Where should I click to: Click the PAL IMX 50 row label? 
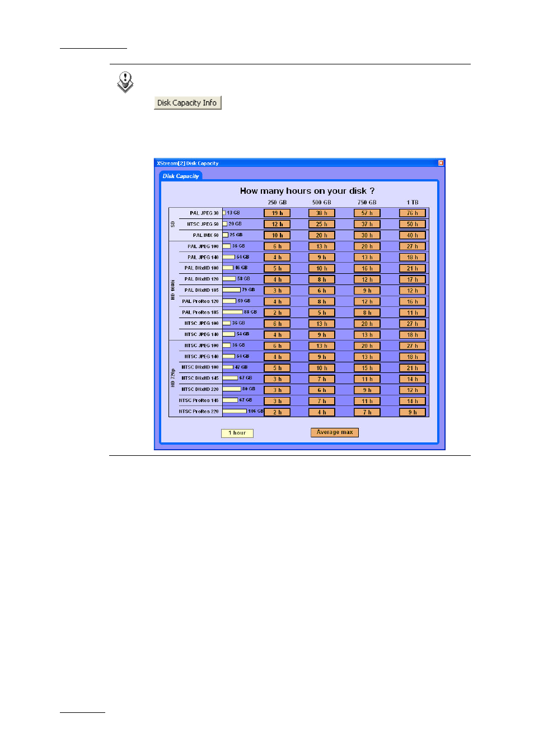pos(206,235)
